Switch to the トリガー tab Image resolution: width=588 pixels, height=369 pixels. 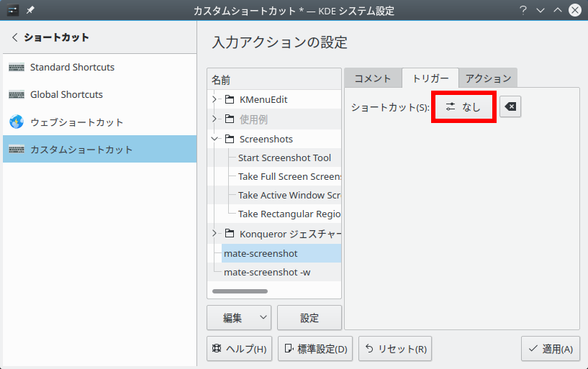point(430,78)
